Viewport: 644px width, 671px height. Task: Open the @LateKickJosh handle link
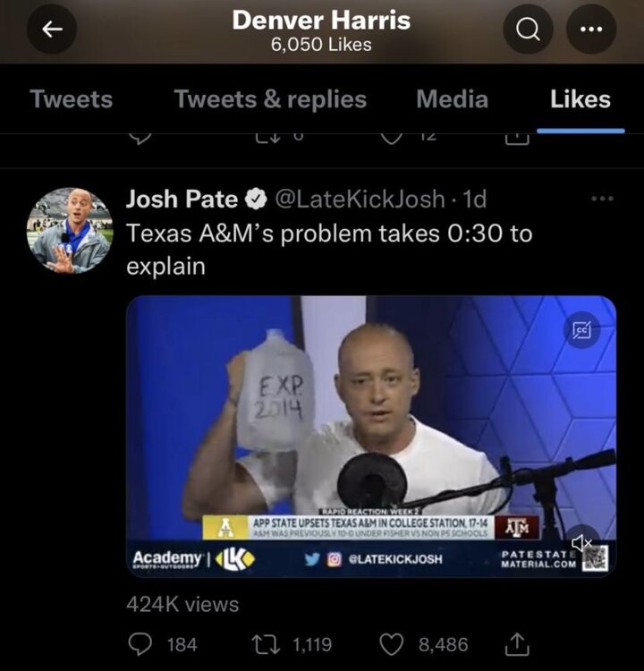click(366, 199)
